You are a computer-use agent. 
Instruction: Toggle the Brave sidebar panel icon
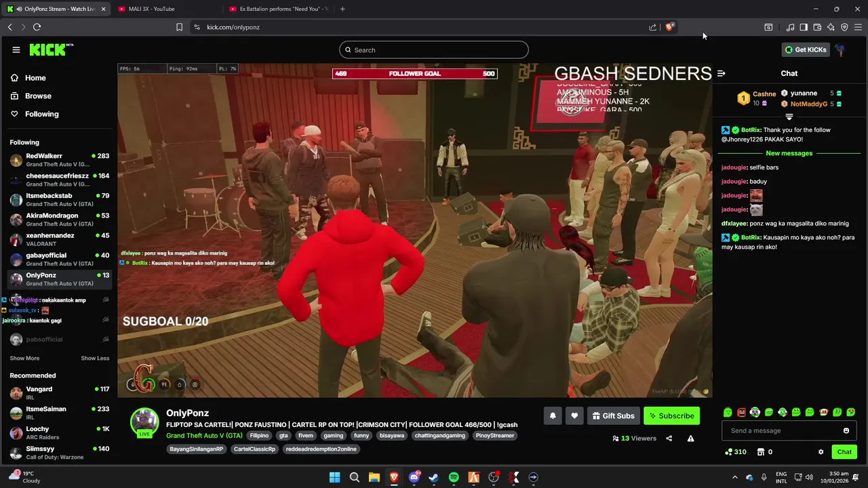tap(804, 27)
